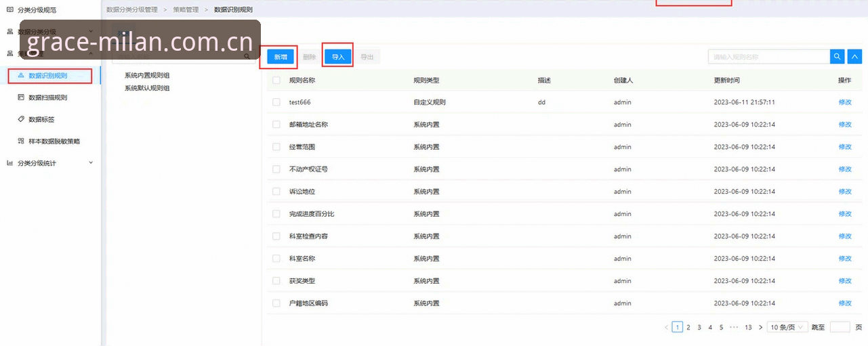Click 修改 for 获奖类型 row
Screen dimensions: 868x346
tap(845, 281)
